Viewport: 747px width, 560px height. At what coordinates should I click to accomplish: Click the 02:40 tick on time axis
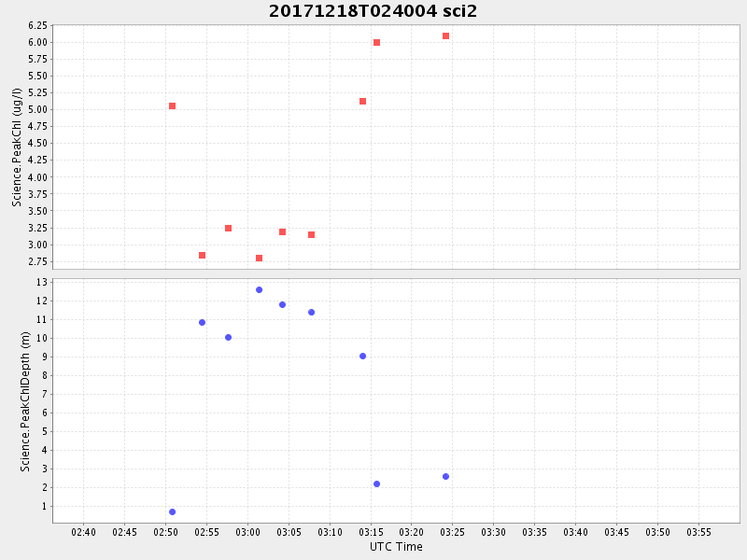tap(84, 532)
